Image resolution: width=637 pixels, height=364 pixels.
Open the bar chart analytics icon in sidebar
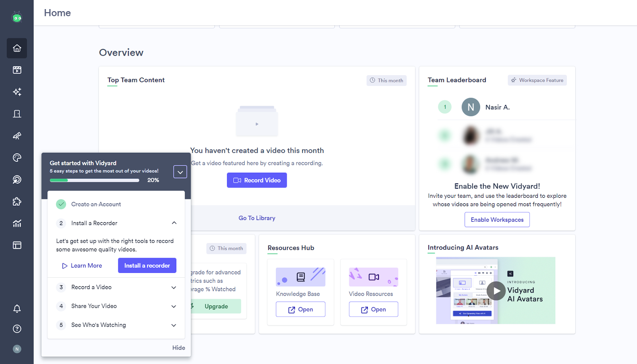[17, 223]
